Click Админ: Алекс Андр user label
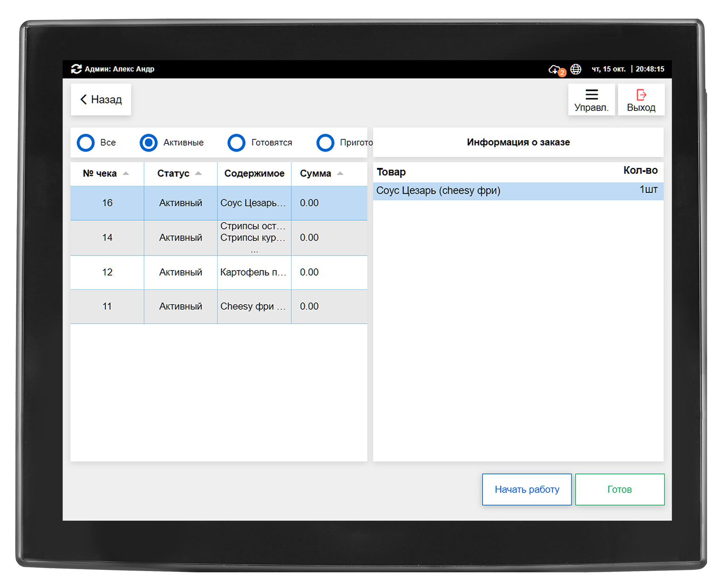 pos(120,69)
